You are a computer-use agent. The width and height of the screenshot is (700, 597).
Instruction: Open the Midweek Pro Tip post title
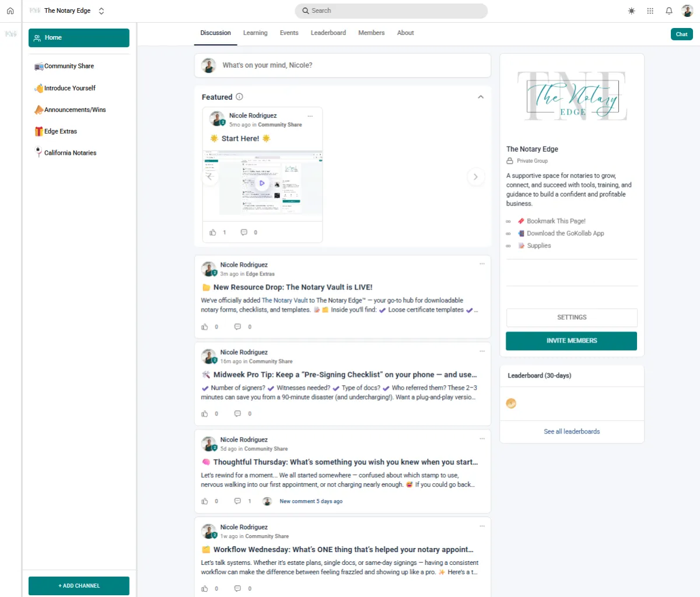point(345,375)
